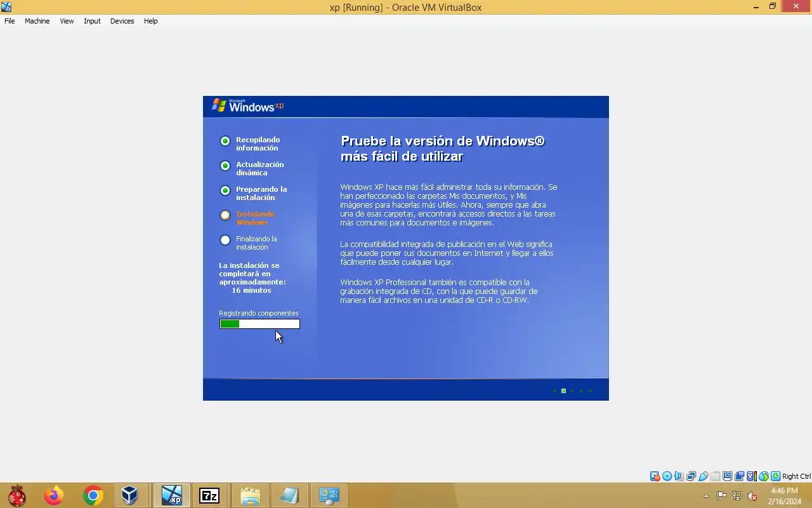Show hidden tray icons arrow
The image size is (812, 508).
(x=707, y=496)
